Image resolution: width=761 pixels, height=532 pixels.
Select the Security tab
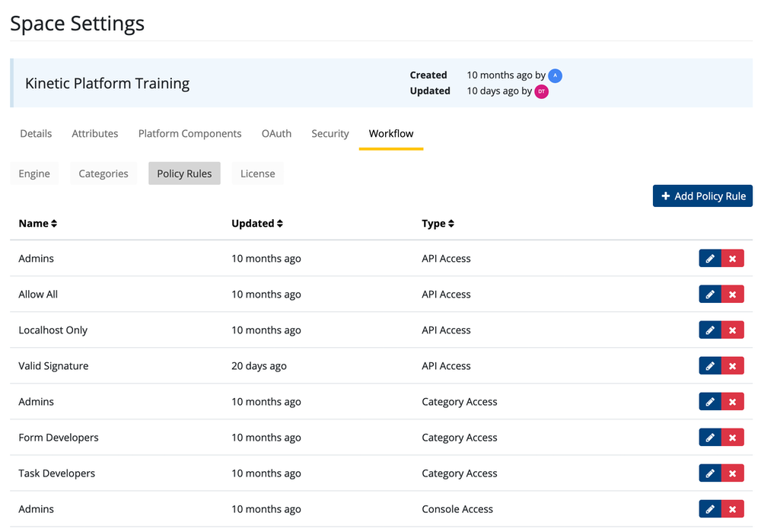pyautogui.click(x=330, y=133)
